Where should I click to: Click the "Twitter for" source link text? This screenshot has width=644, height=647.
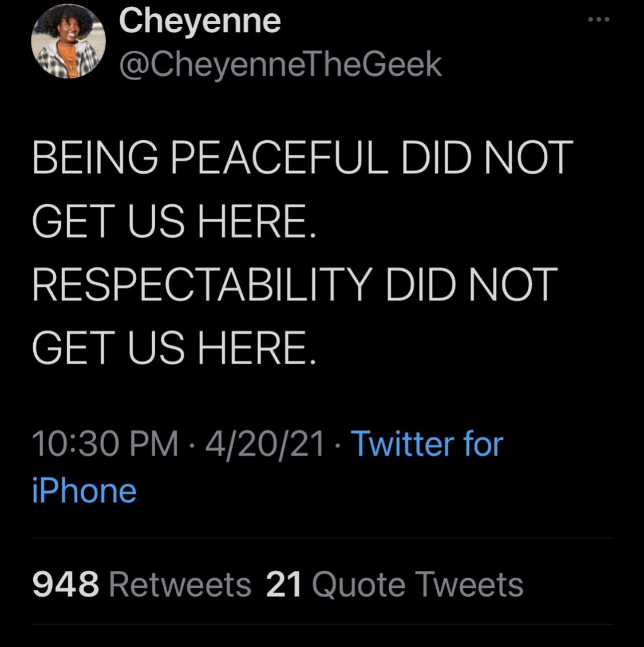point(426,444)
